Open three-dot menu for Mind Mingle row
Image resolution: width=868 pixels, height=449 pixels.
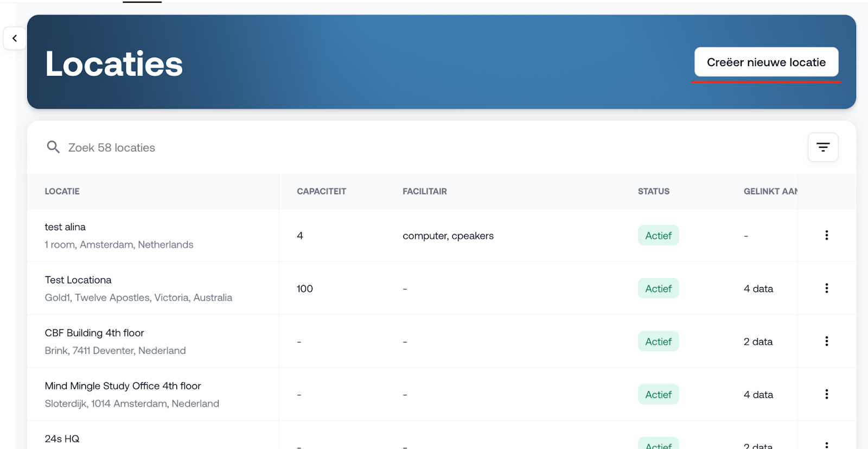pyautogui.click(x=826, y=394)
